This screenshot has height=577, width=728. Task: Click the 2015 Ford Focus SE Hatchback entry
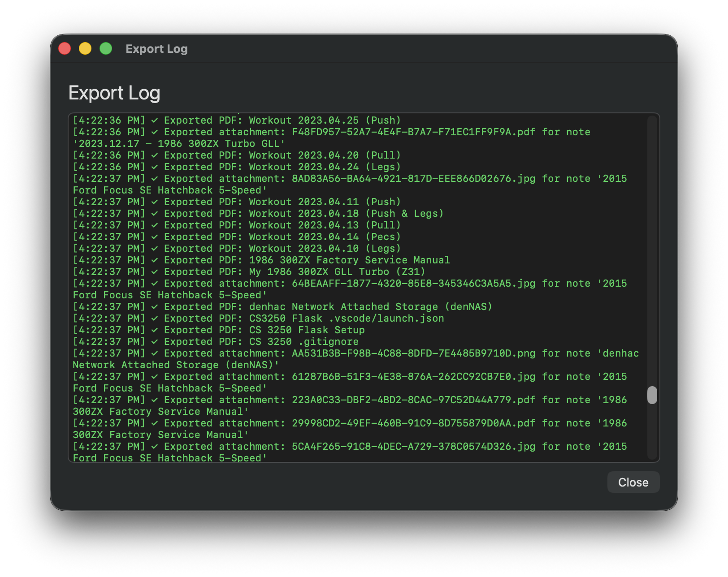pos(169,190)
